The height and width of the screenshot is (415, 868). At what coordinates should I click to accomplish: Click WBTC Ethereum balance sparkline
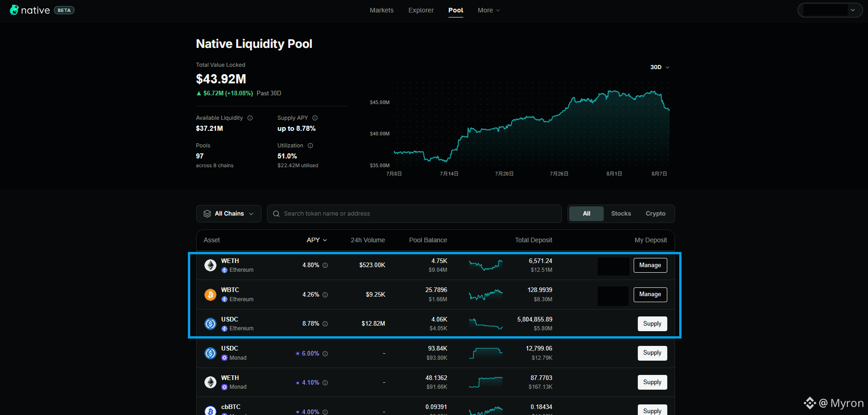pyautogui.click(x=485, y=294)
